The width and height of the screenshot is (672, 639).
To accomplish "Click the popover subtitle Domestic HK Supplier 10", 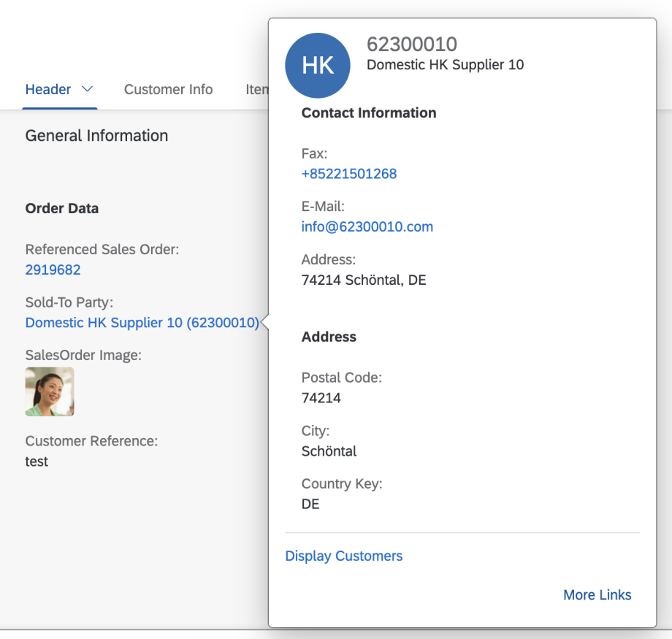I will pyautogui.click(x=445, y=64).
